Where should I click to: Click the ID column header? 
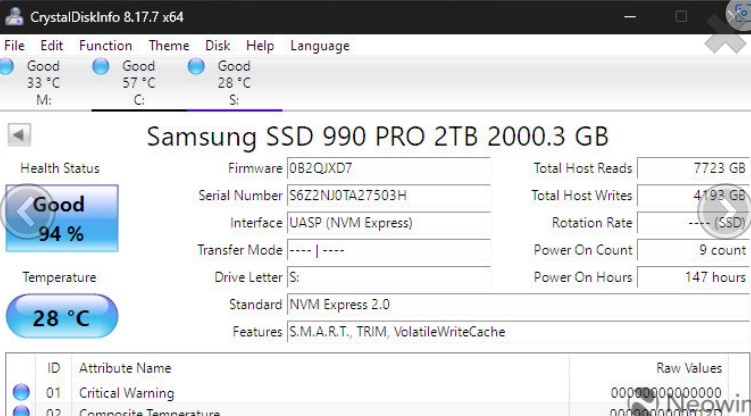coord(54,368)
